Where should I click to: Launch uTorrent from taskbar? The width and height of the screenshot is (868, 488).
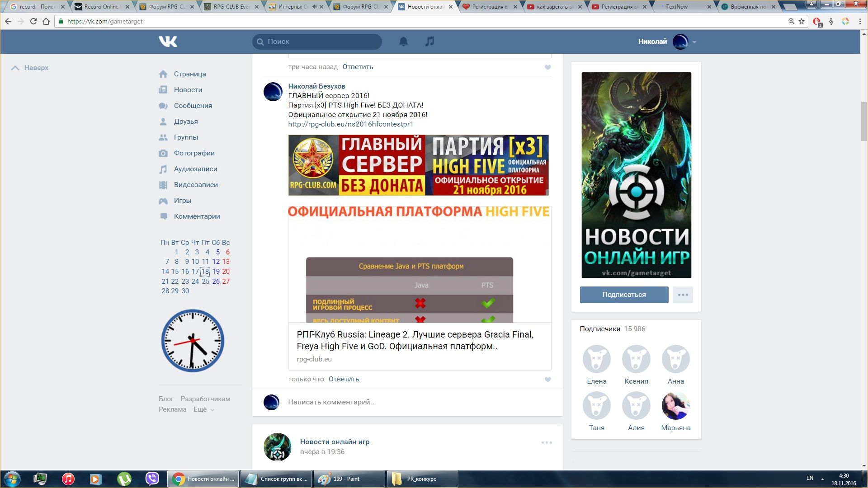click(124, 479)
